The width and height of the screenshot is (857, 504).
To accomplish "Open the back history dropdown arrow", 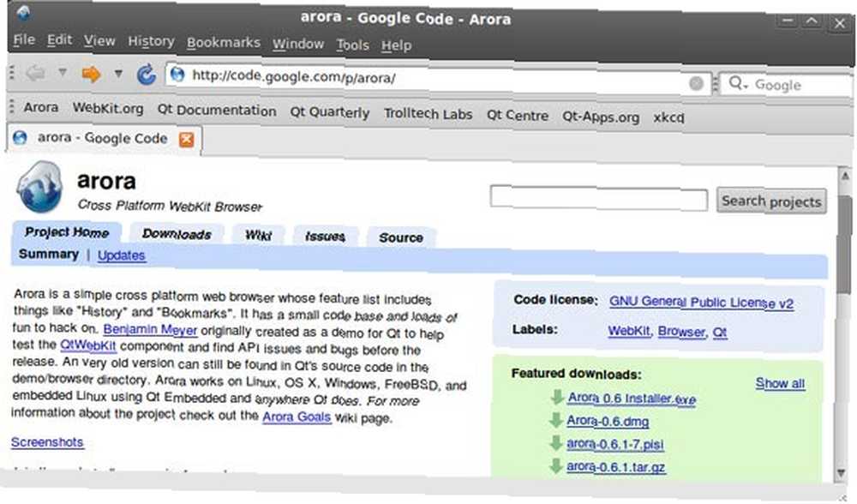I will pyautogui.click(x=63, y=72).
